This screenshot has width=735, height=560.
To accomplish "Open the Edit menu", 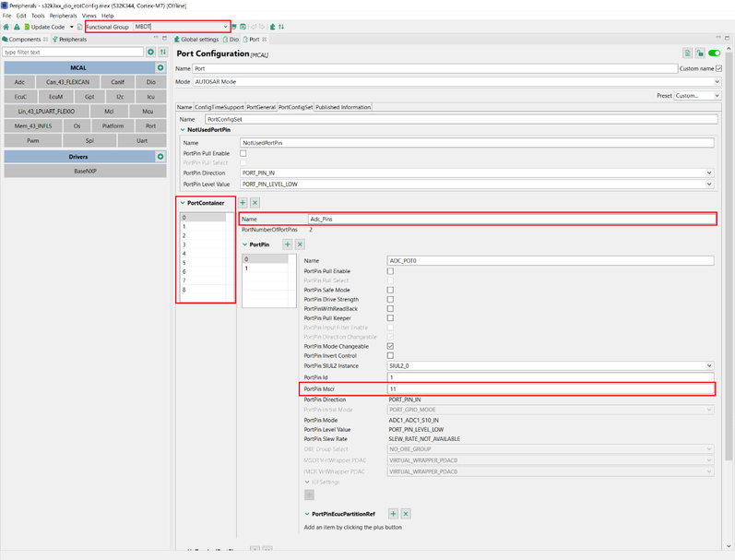I will coord(21,16).
